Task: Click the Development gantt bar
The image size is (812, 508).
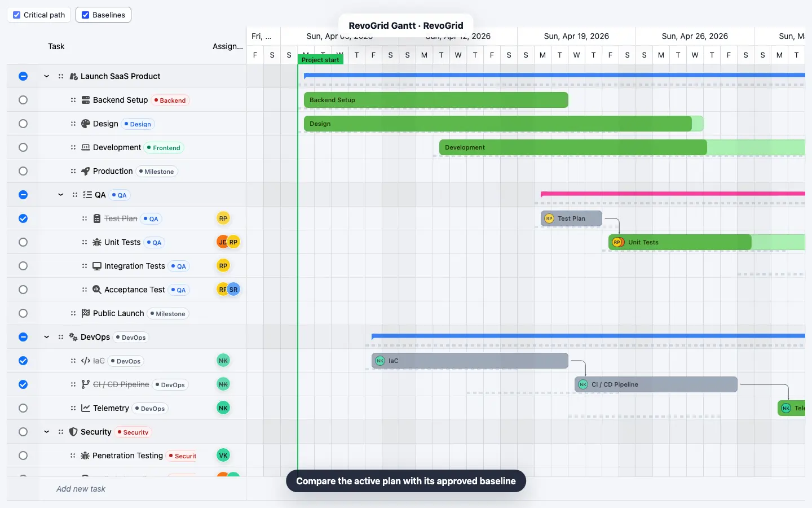Action: tap(622, 147)
